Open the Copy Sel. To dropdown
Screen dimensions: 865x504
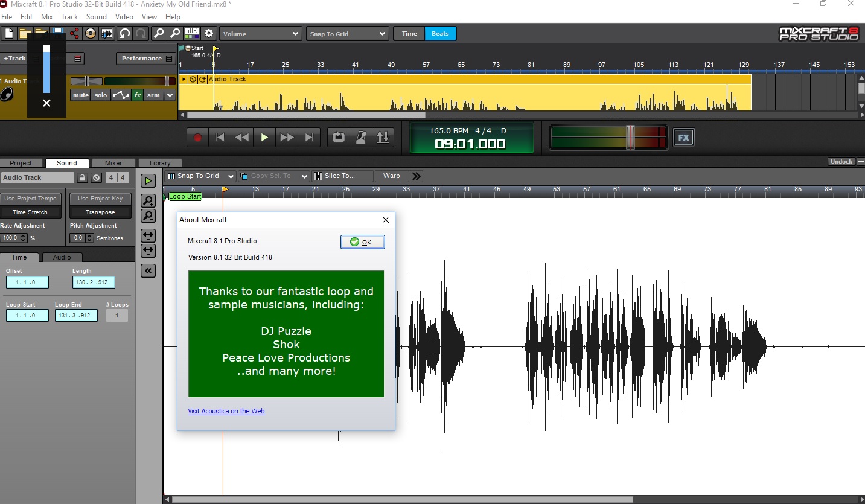pos(274,176)
